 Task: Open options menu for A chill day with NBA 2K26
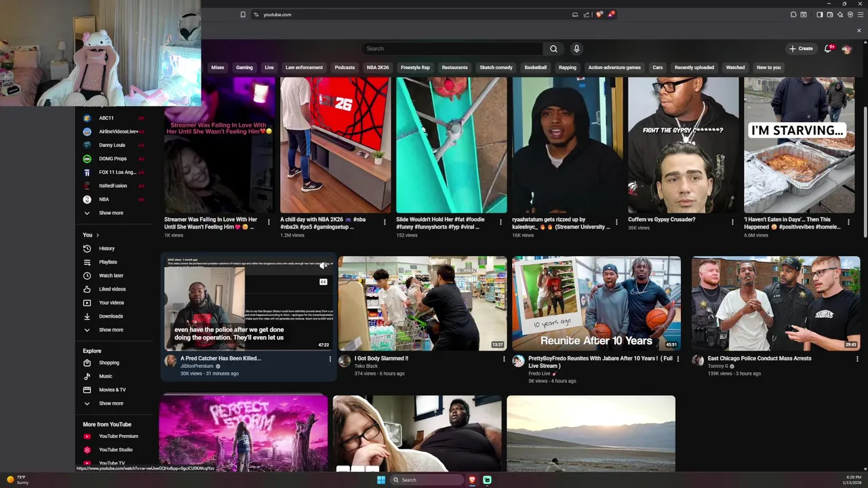pos(384,222)
